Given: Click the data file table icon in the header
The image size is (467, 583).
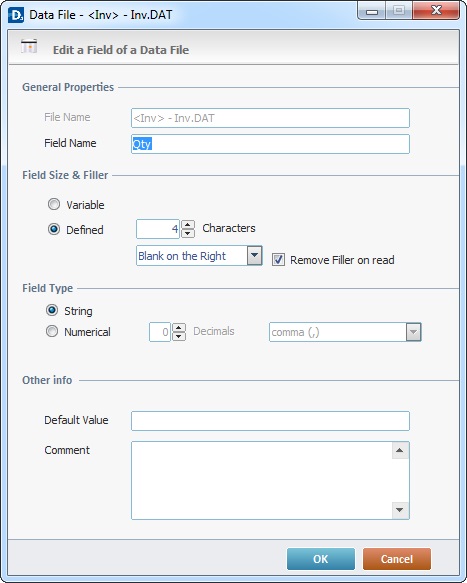Looking at the screenshot, I should (x=29, y=46).
